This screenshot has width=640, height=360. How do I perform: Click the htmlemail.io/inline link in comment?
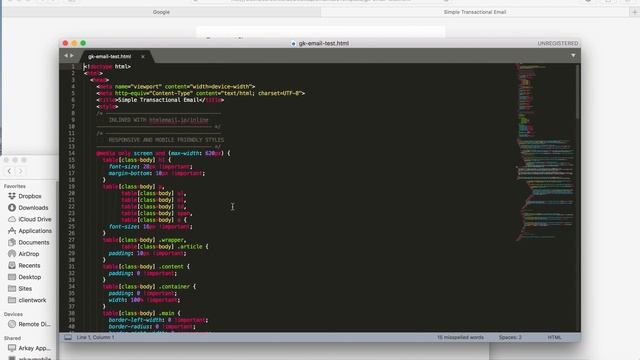[x=179, y=120]
